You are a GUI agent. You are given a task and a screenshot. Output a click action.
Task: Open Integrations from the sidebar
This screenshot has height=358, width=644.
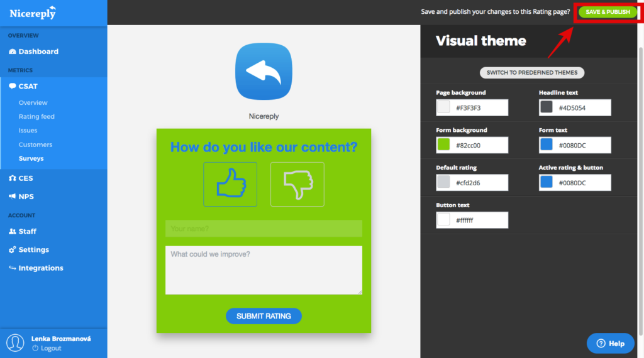click(x=40, y=268)
